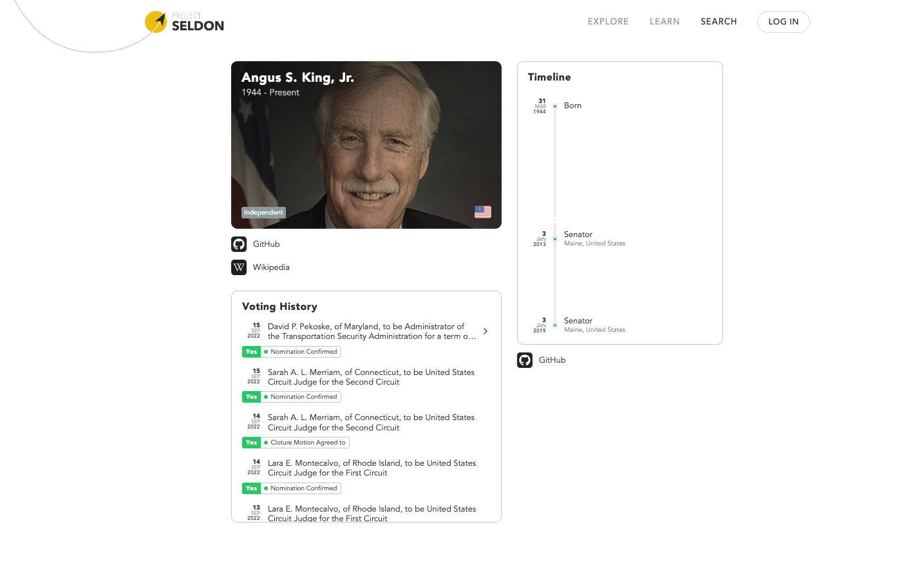This screenshot has height=567, width=924.
Task: Click Yes badge on Montecalvo 14 Sep vote
Action: [251, 488]
